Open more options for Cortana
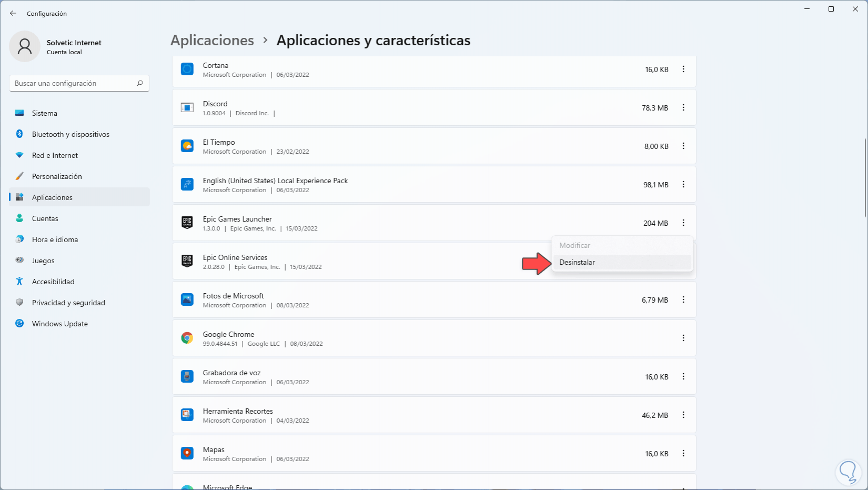The height and width of the screenshot is (490, 868). (683, 69)
